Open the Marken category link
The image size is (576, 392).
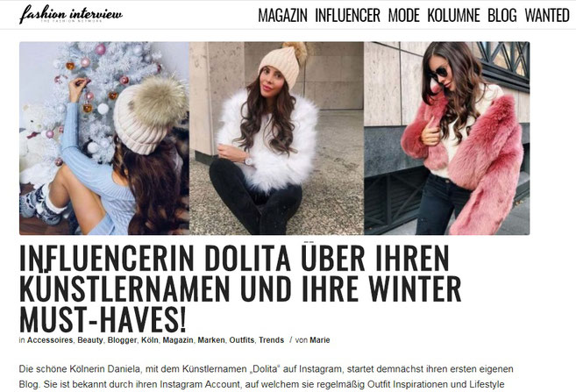211,340
